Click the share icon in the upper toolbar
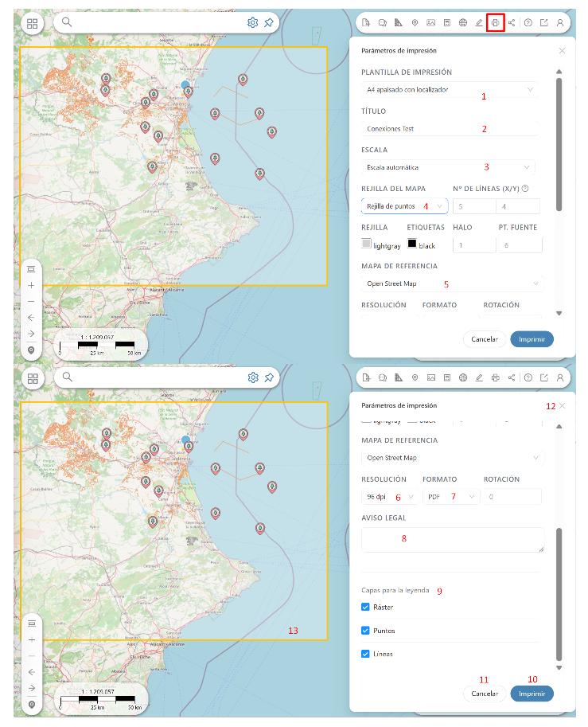Screen dimensions: 588x727 point(512,23)
